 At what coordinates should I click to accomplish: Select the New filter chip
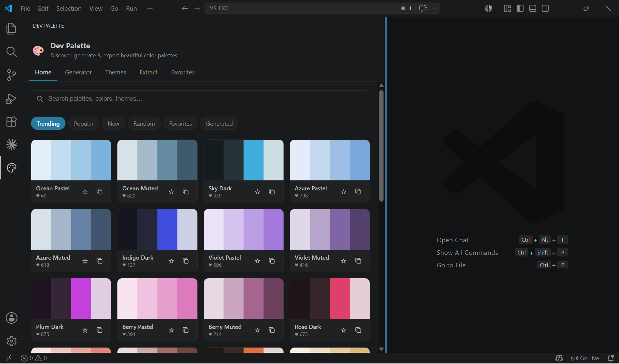[x=114, y=124]
